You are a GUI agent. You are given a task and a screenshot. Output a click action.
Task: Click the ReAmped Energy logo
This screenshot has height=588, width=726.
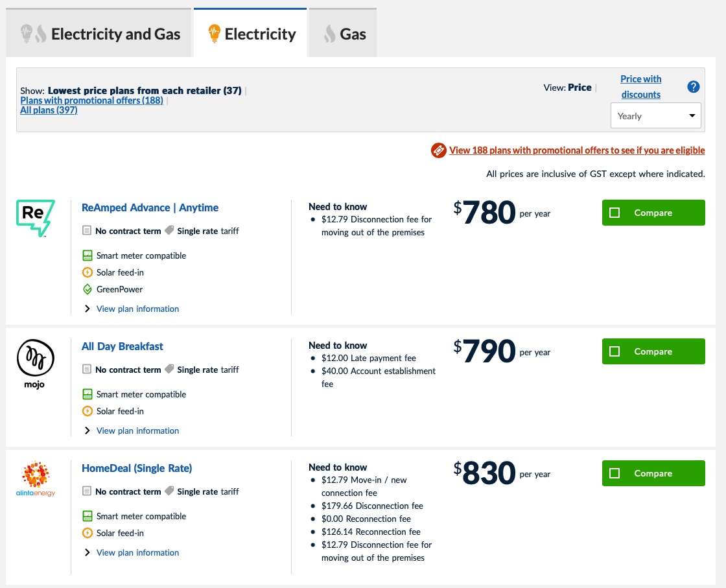click(36, 217)
